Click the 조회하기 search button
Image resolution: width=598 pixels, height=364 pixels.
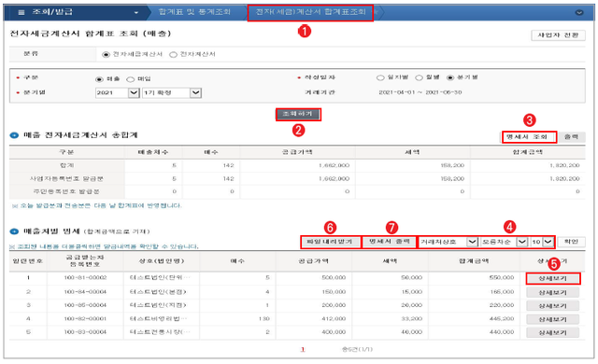298,114
